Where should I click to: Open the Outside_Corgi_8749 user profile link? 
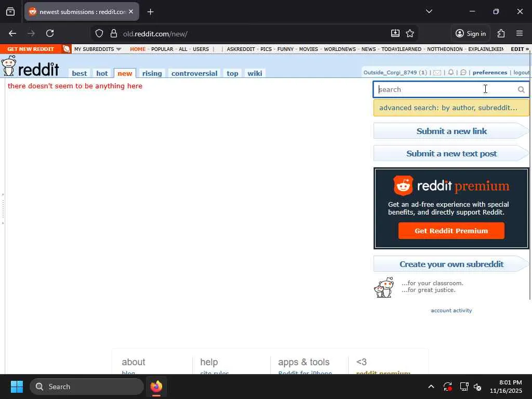(390, 73)
